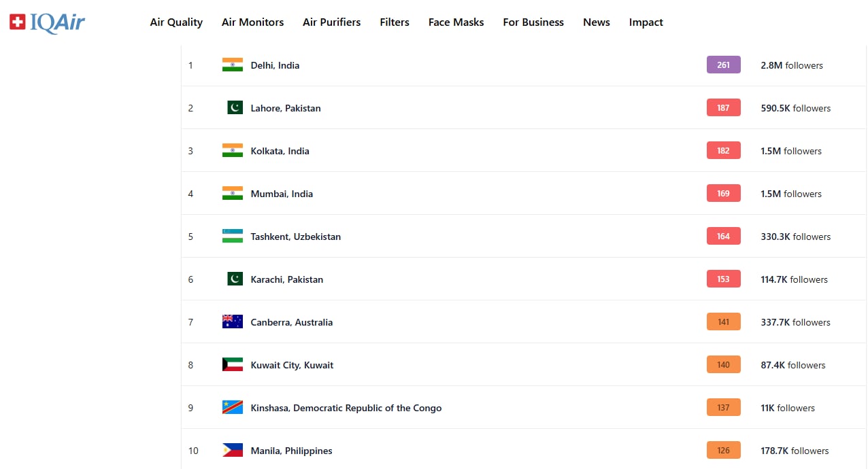Select Face Masks in navigation

point(456,22)
